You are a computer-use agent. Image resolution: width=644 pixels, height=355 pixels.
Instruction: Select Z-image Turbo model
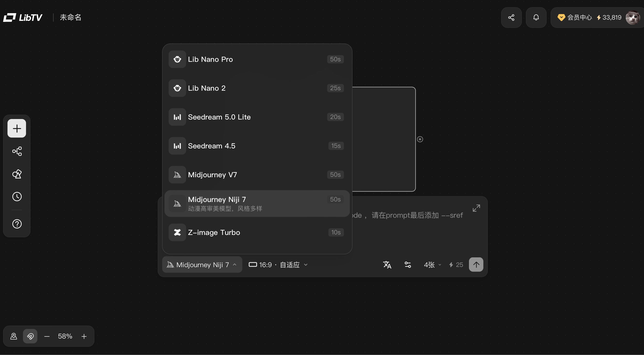pos(257,232)
